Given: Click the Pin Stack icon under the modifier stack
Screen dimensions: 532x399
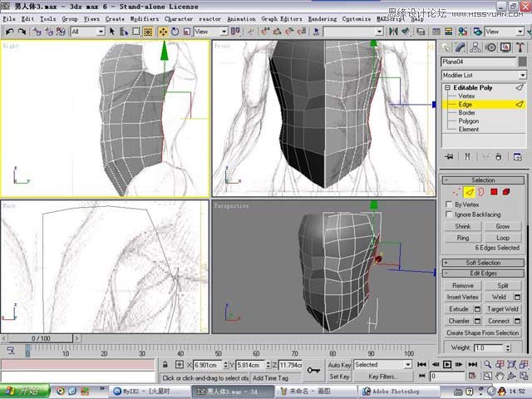Looking at the screenshot, I should pyautogui.click(x=449, y=156).
